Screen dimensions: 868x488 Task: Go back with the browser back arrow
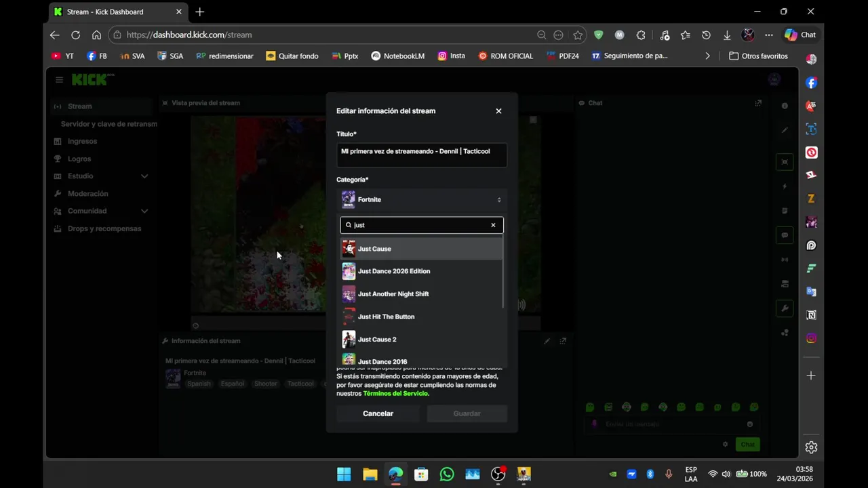point(55,35)
